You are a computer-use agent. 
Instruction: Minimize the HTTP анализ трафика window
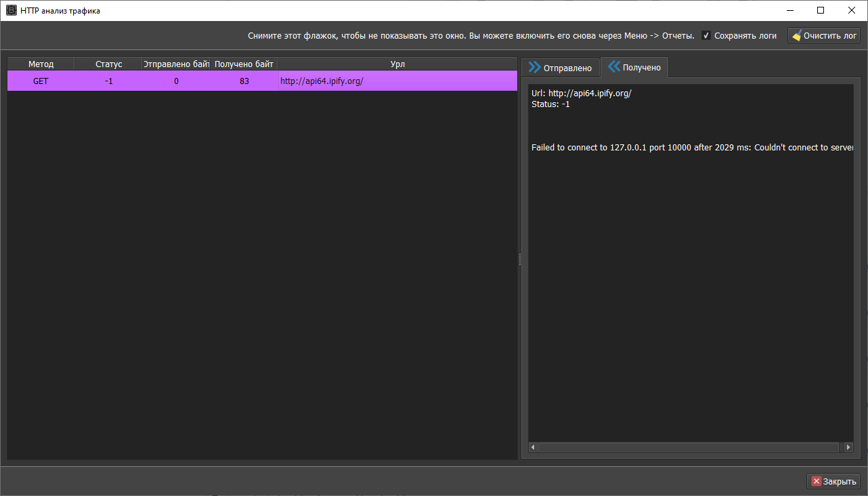[x=789, y=10]
